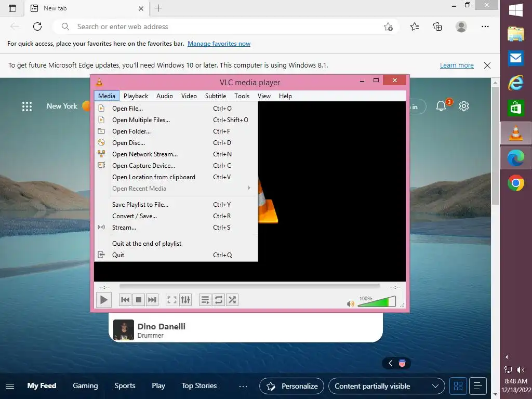Toggle VLC random shuffle button
Viewport: 532px width, 399px height.
point(232,300)
